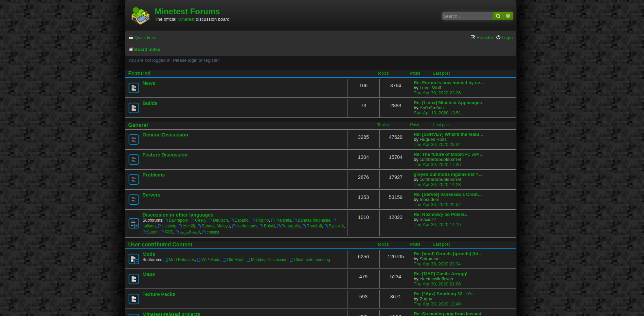
Task: Click the Builds forum topic icon
Action: pyautogui.click(x=133, y=108)
